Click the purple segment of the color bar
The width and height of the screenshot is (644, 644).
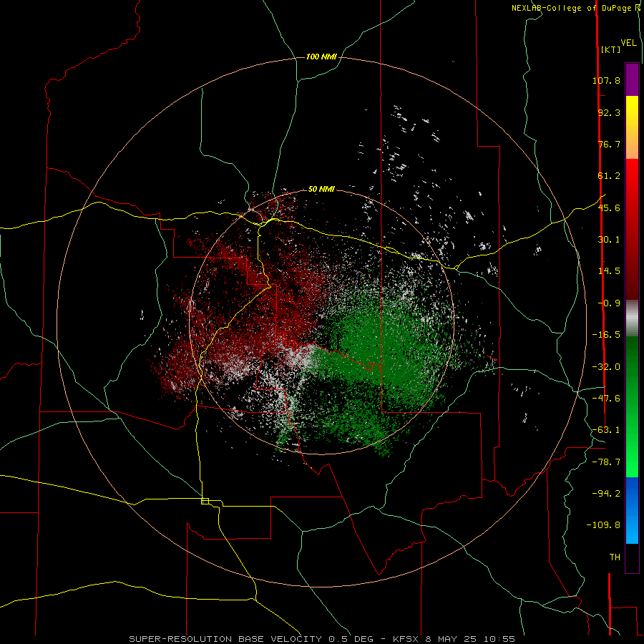pyautogui.click(x=632, y=79)
